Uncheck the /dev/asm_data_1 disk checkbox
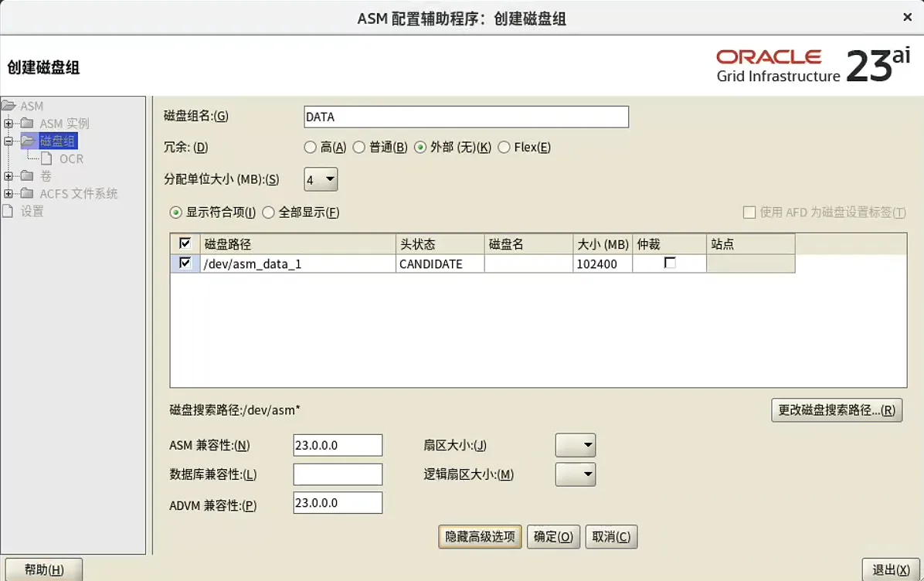This screenshot has height=581, width=924. [185, 263]
